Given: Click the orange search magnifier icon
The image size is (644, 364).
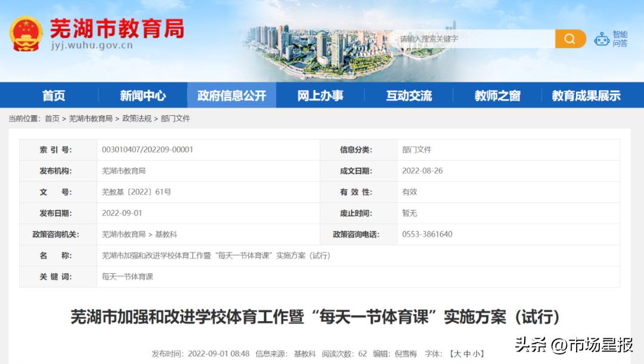Looking at the screenshot, I should 569,38.
